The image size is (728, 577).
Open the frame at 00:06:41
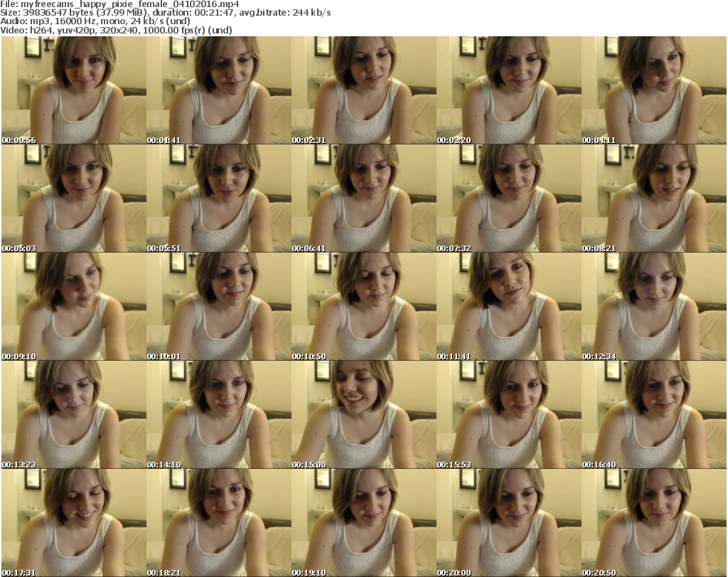click(363, 198)
